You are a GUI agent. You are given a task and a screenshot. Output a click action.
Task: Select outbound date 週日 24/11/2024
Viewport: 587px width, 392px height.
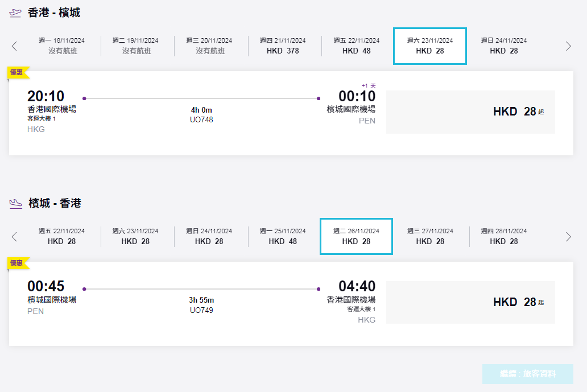[x=504, y=46]
